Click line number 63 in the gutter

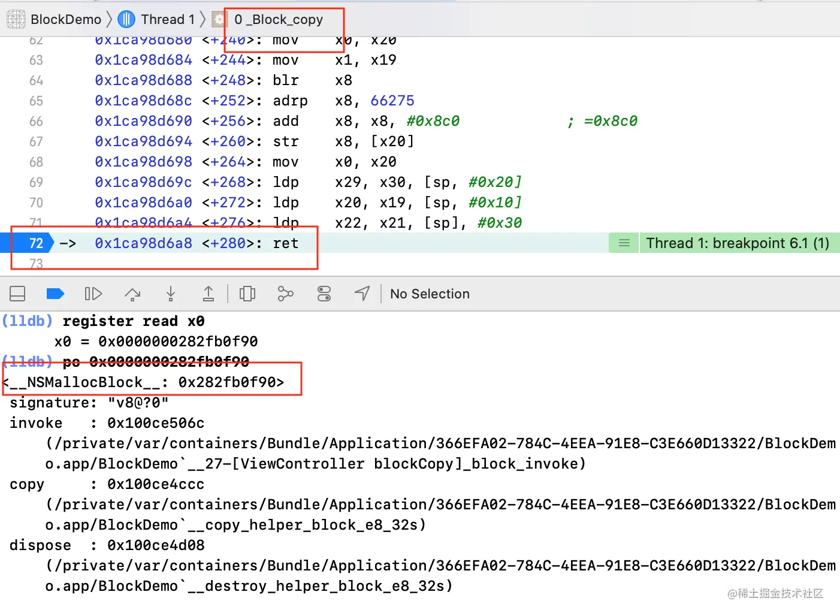36,60
